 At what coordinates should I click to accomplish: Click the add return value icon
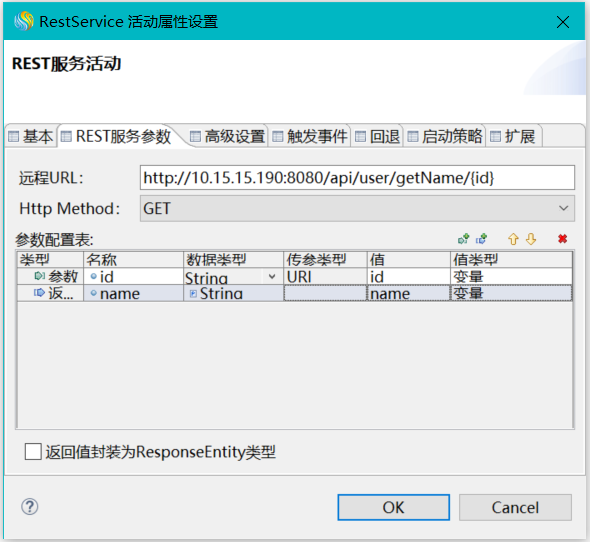(481, 239)
